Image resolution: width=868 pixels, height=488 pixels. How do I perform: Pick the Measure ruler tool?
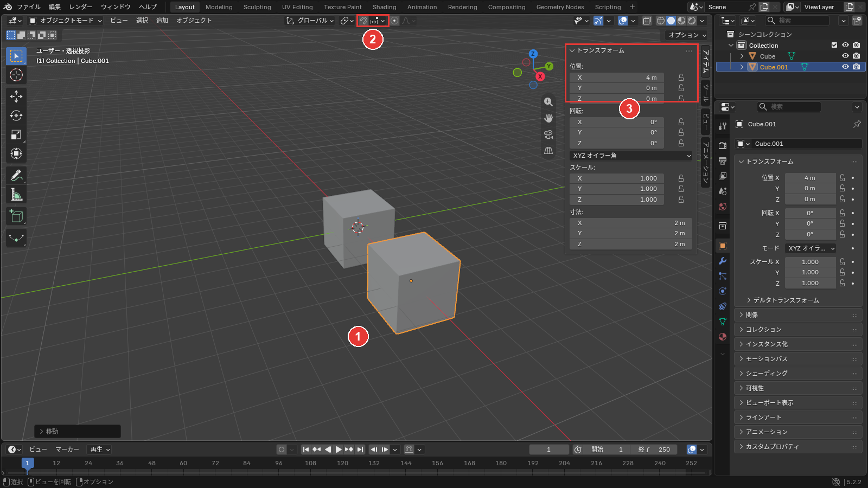(x=16, y=195)
